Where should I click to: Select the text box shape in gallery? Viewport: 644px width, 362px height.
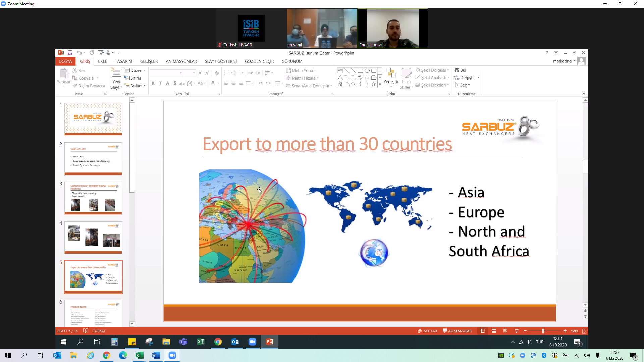340,71
